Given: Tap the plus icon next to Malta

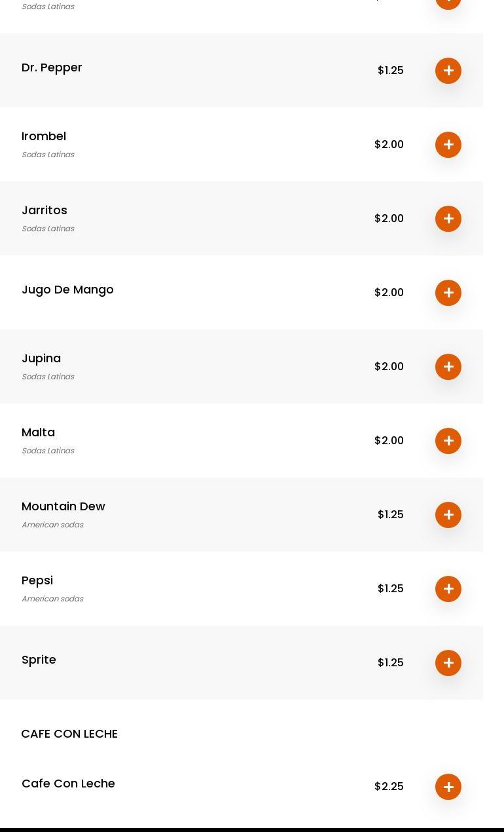Looking at the screenshot, I should pos(448,441).
